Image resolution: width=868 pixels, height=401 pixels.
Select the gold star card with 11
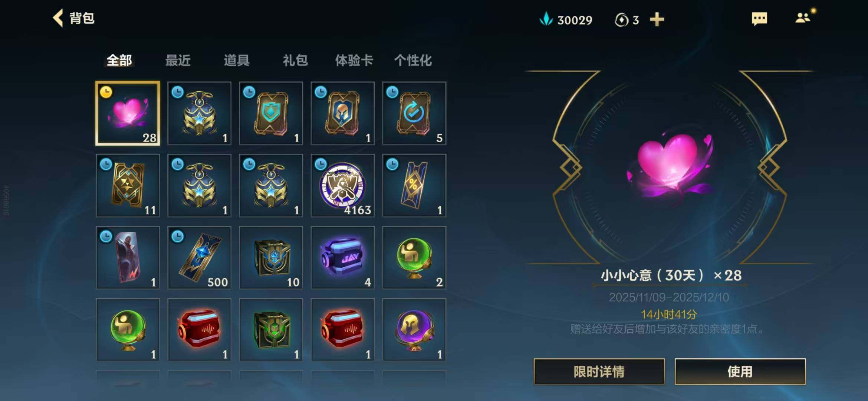click(128, 185)
